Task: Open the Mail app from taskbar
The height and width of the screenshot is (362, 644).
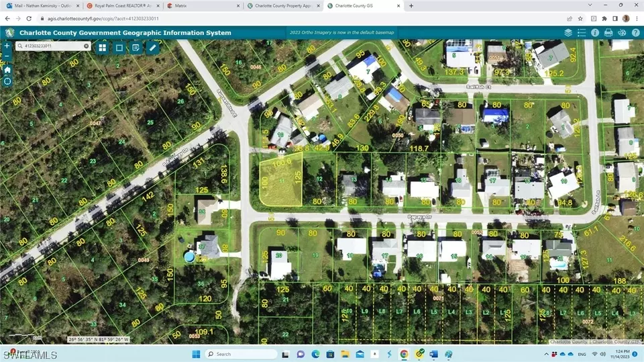Action: pos(360,354)
